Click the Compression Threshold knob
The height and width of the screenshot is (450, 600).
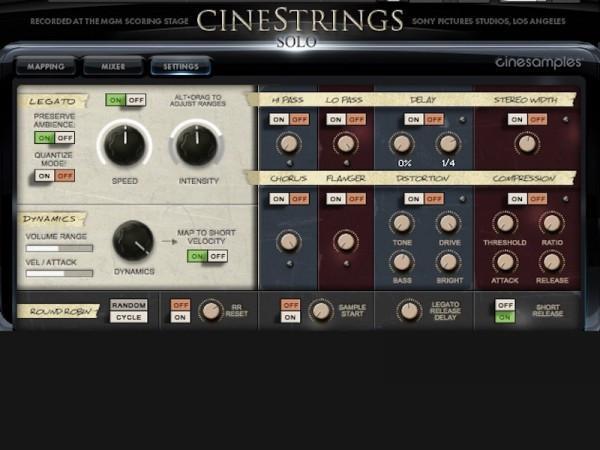(505, 223)
